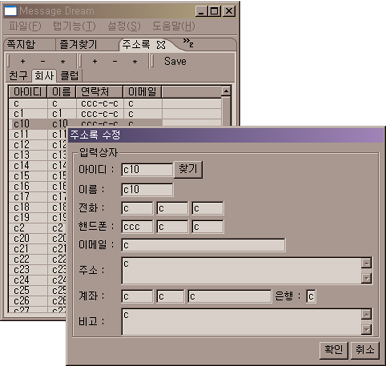Click the first 전화 number field

point(137,209)
